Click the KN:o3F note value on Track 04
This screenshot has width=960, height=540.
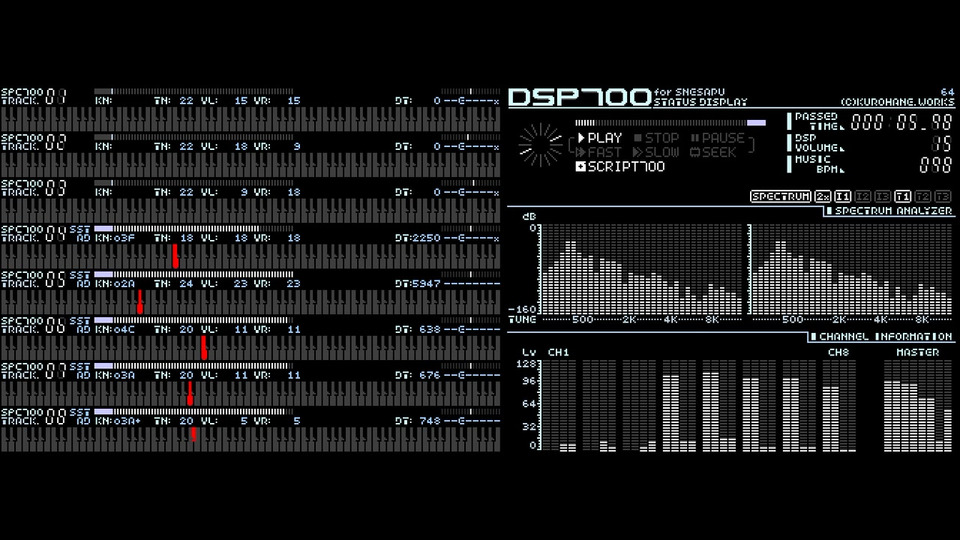pos(114,238)
